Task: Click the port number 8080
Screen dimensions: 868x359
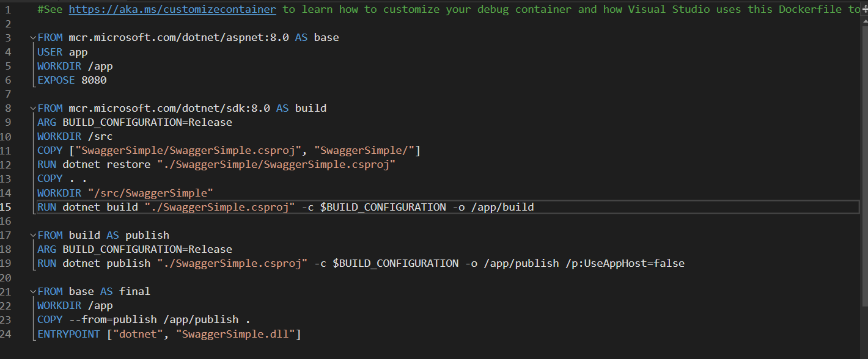Action: click(x=94, y=81)
